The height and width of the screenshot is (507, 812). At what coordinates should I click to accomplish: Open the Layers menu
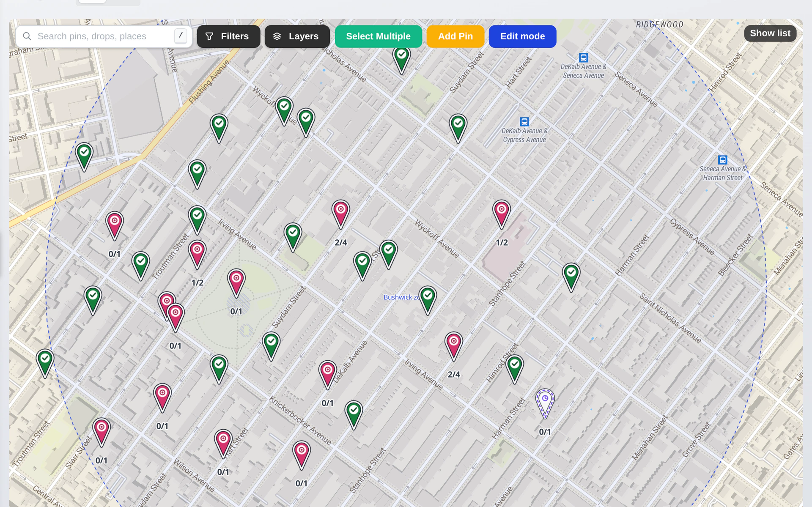click(297, 36)
